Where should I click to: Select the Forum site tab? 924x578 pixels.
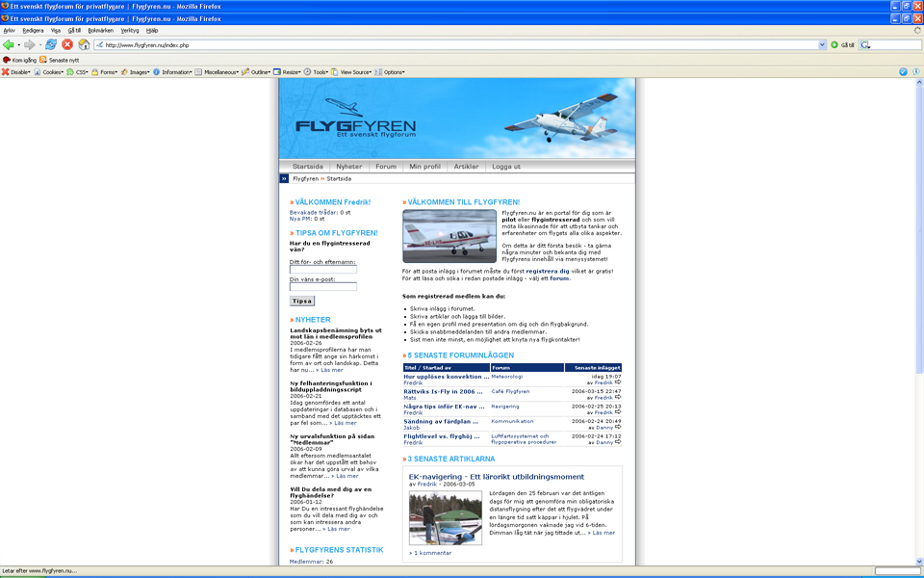pyautogui.click(x=386, y=167)
